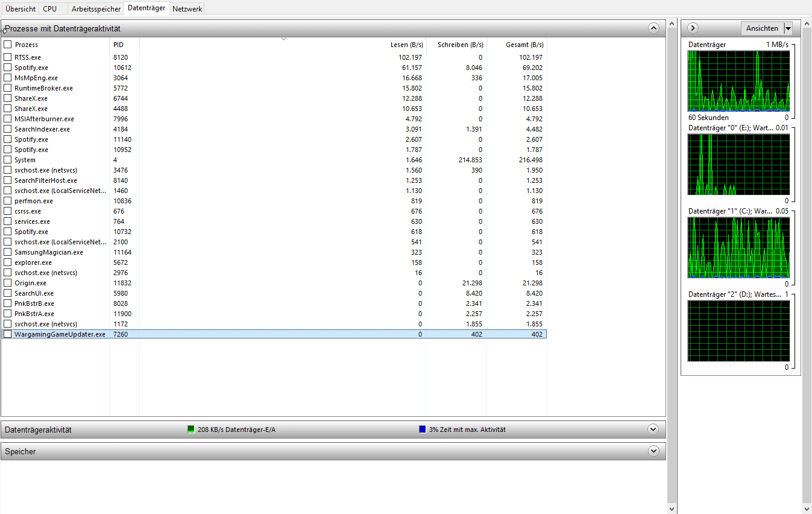Image resolution: width=812 pixels, height=514 pixels.
Task: Select the Spotify.exe PID 11140 row
Action: pyautogui.click(x=274, y=139)
